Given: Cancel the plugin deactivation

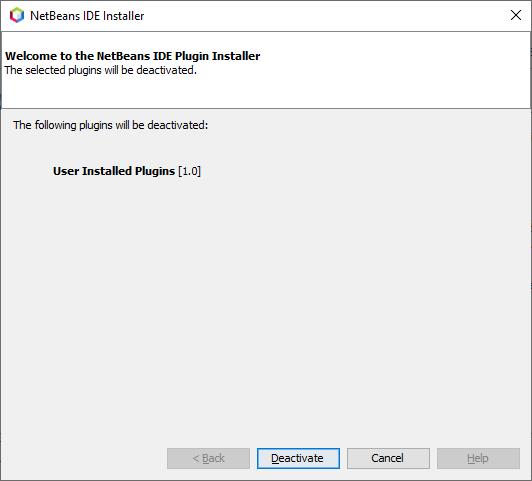Looking at the screenshot, I should tap(388, 458).
